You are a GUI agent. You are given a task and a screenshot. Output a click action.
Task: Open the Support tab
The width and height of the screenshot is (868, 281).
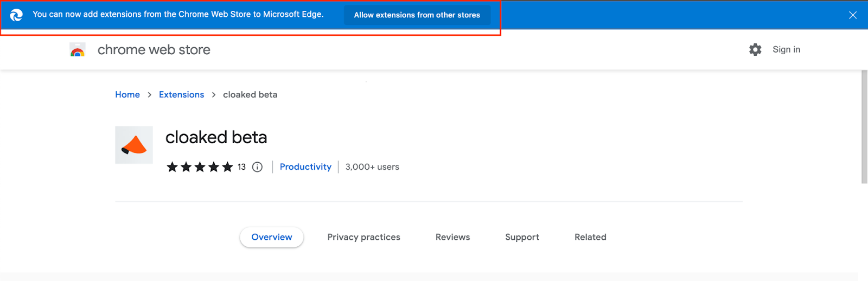coord(522,237)
